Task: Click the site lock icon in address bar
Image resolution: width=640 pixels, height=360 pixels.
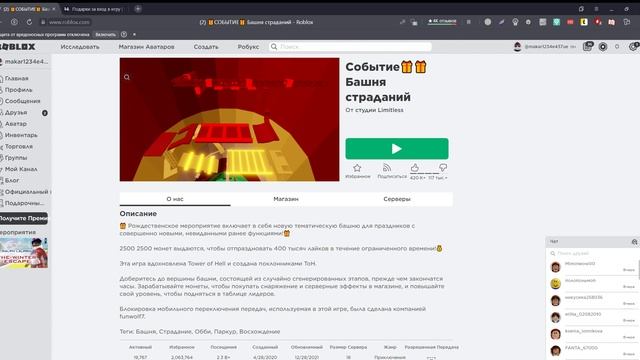Action: click(43, 22)
